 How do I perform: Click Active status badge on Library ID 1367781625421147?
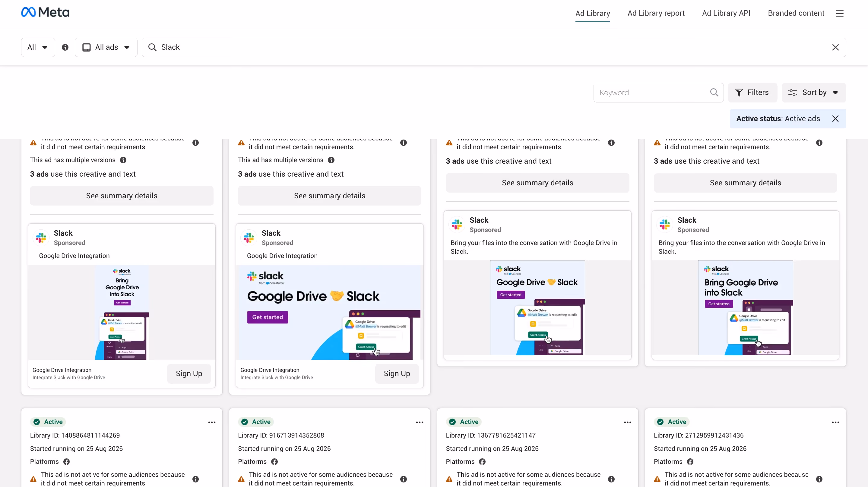pyautogui.click(x=464, y=422)
